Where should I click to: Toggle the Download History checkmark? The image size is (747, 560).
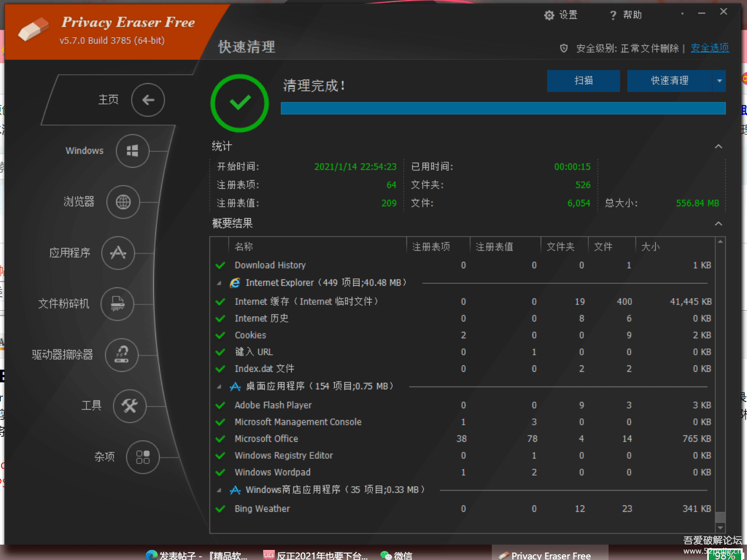point(220,265)
